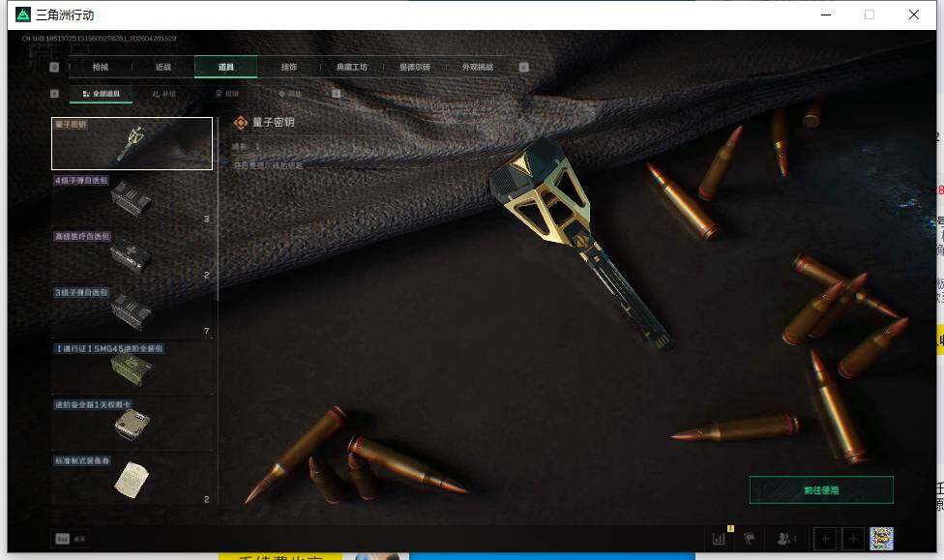Click the first plus squad slot
The height and width of the screenshot is (560, 944).
825,539
